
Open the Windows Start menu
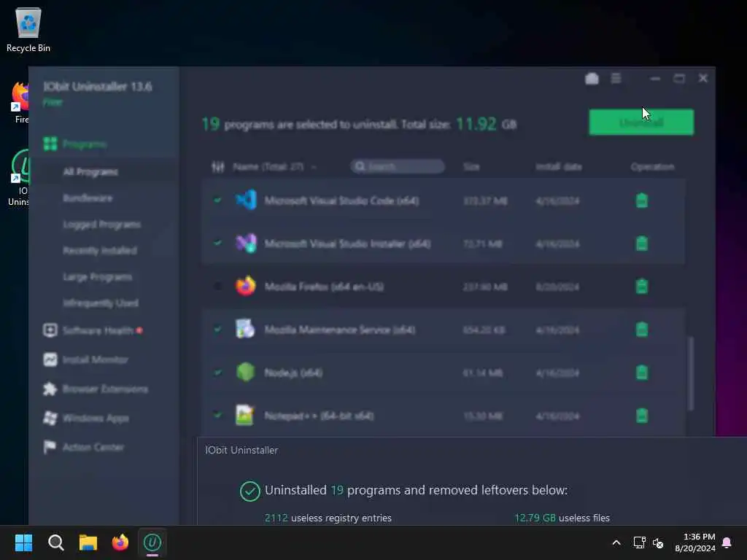pyautogui.click(x=24, y=542)
